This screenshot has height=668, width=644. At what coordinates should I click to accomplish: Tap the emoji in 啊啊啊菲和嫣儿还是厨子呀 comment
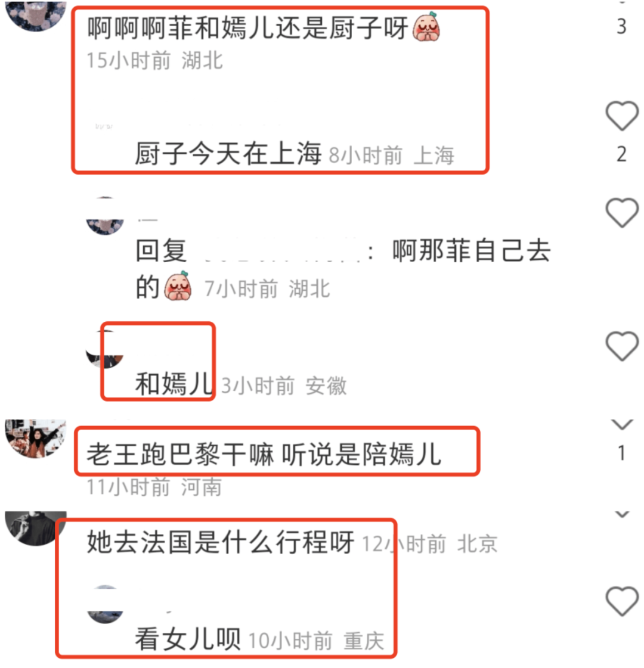[426, 27]
